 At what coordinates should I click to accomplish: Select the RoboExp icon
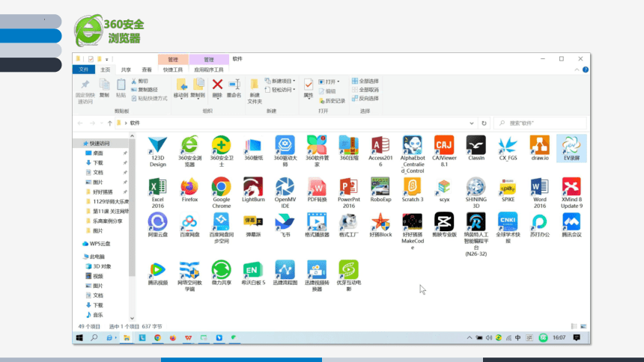[x=380, y=190]
